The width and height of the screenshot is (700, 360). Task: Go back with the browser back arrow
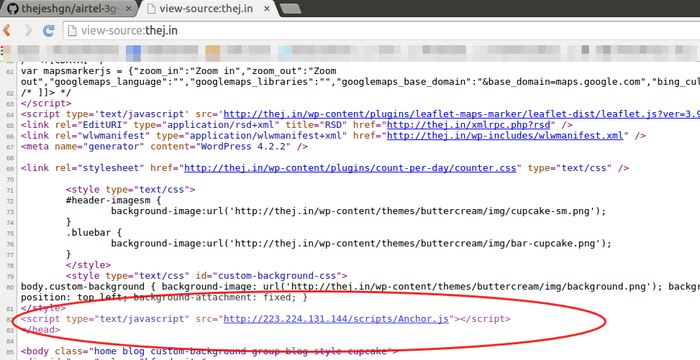pos(7,30)
